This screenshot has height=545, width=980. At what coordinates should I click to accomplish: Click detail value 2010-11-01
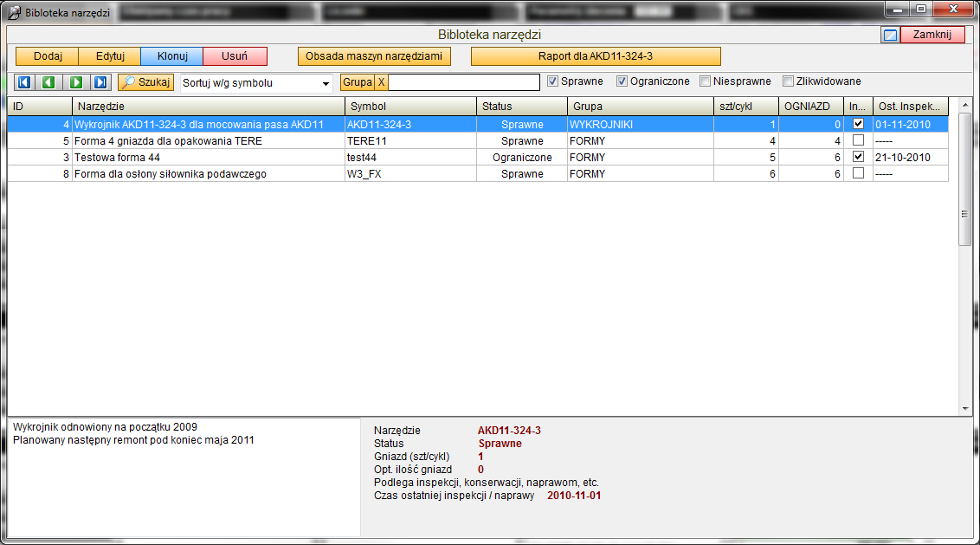tap(574, 496)
